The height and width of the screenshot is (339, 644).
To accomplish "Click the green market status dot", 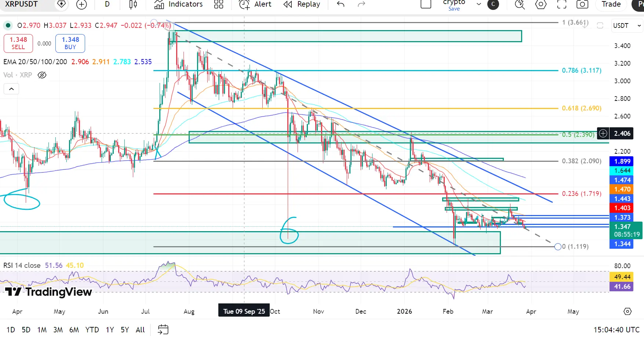I will click(8, 25).
